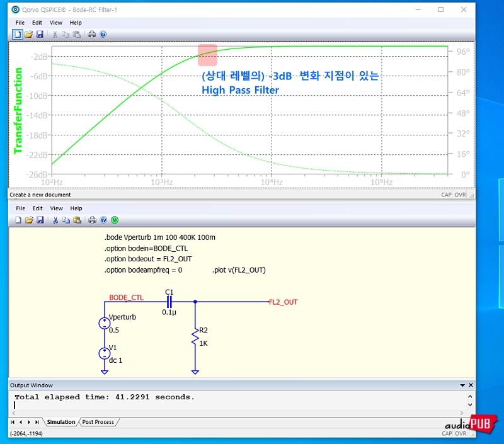
Task: Open View menu in schematic editor
Action: [x=56, y=208]
